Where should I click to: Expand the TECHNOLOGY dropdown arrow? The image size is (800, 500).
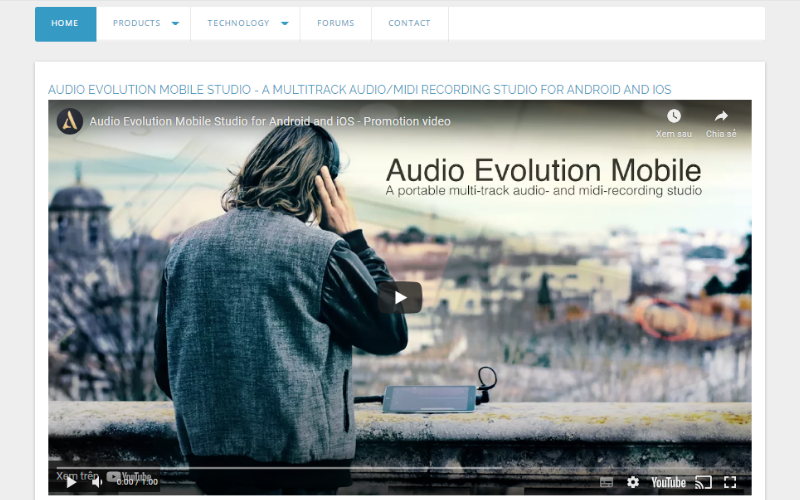(x=285, y=23)
